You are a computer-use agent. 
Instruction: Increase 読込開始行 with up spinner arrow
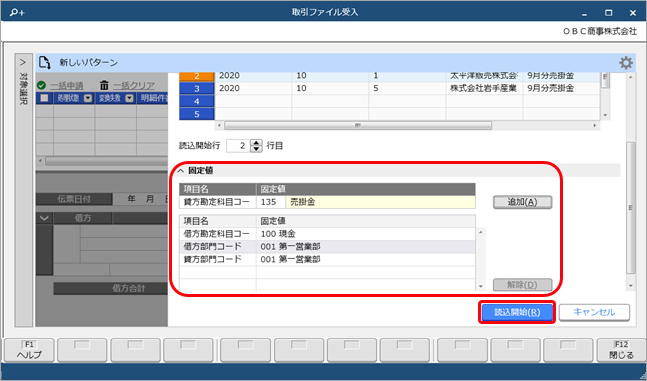pyautogui.click(x=257, y=142)
